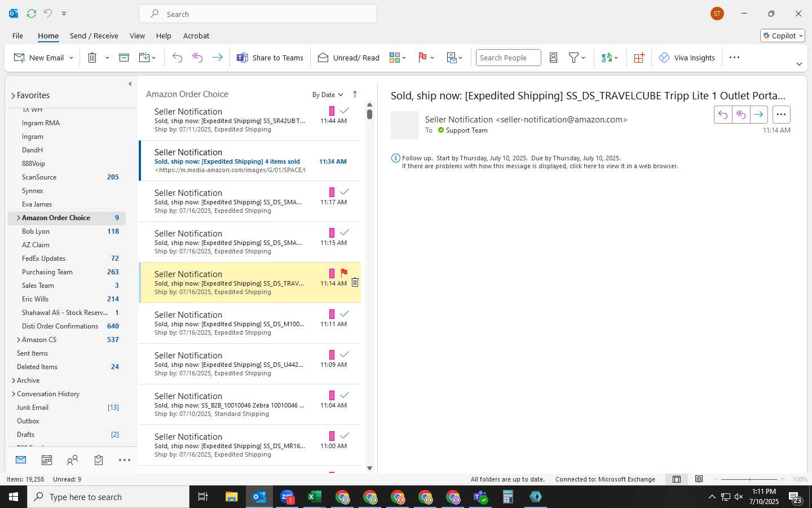Viewport: 812px width, 508px height.
Task: Expand the Amazon CS folder
Action: (x=19, y=340)
